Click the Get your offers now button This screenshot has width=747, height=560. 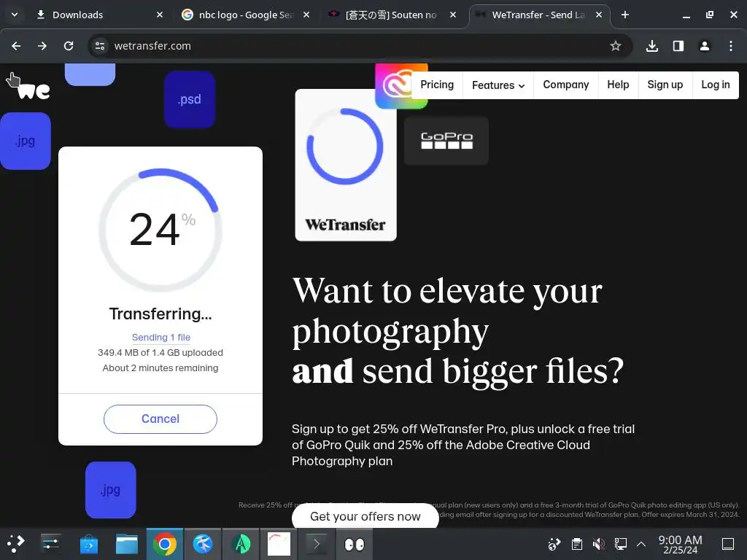tap(365, 516)
